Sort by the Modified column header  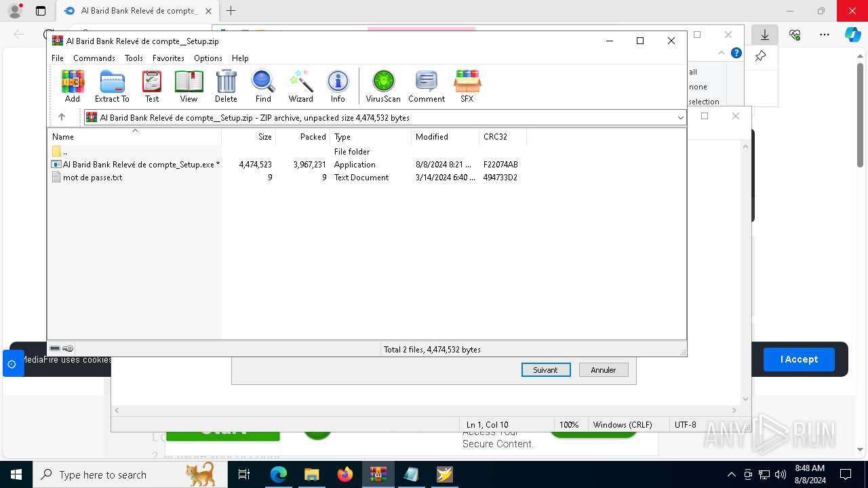coord(446,137)
